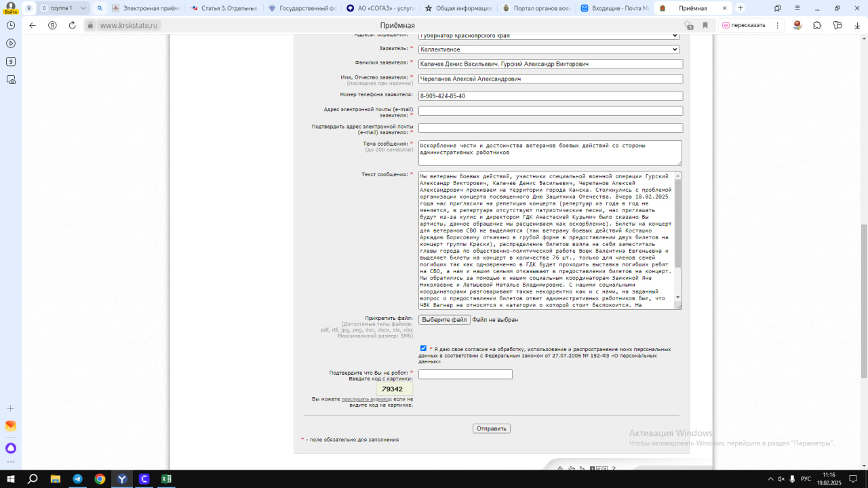
Task: Open the history clock icon in the sidebar
Action: click(11, 25)
